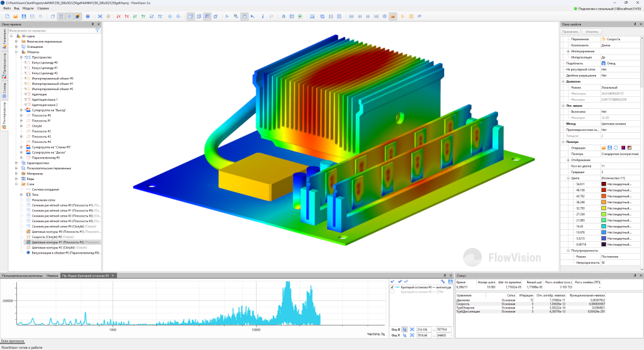Open the 'Модули' menu

coord(28,8)
